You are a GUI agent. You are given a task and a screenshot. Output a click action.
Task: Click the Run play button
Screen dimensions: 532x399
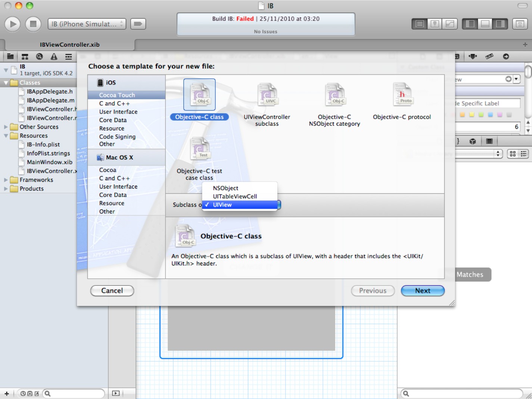point(12,24)
